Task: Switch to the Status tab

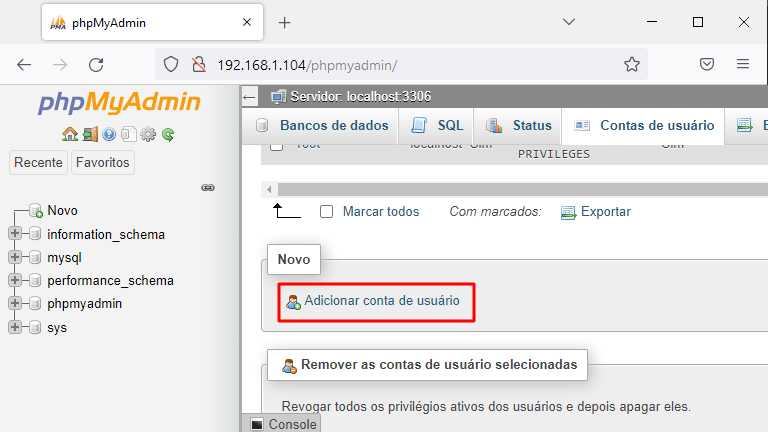Action: click(x=518, y=126)
